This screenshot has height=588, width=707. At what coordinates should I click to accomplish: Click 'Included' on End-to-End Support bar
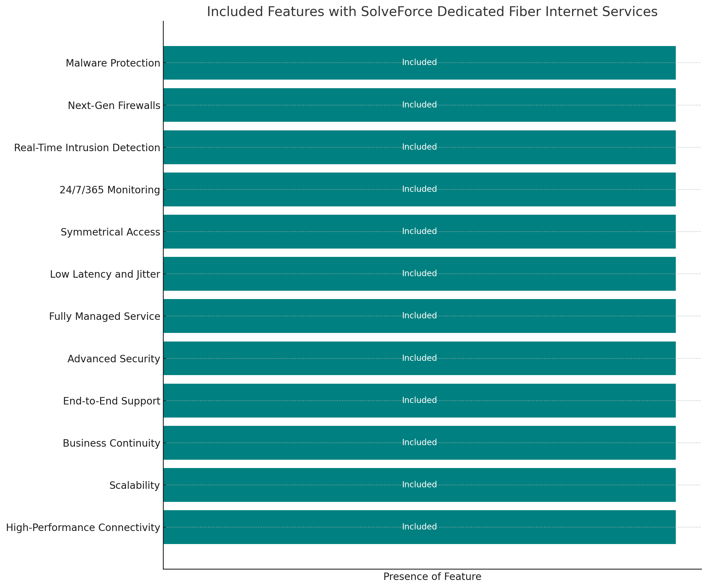coord(420,400)
